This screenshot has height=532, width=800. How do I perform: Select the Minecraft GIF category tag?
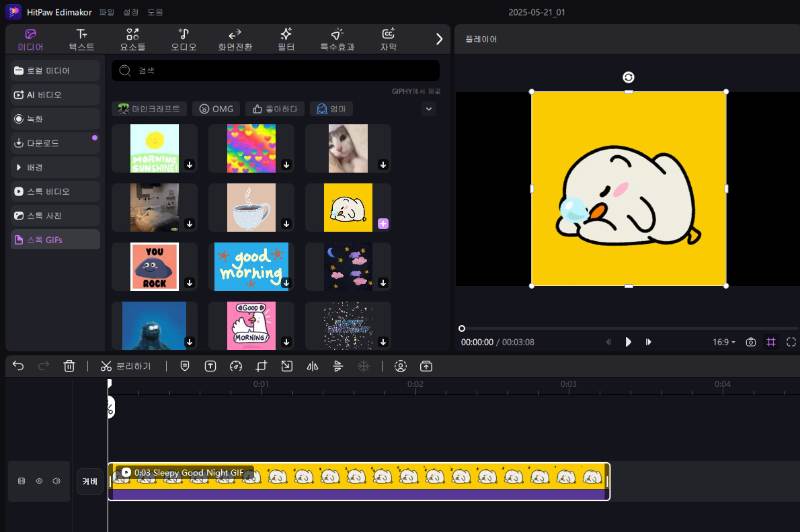149,109
